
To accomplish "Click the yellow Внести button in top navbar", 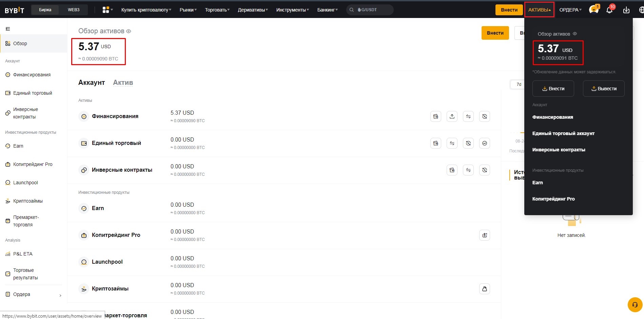I will tap(509, 10).
